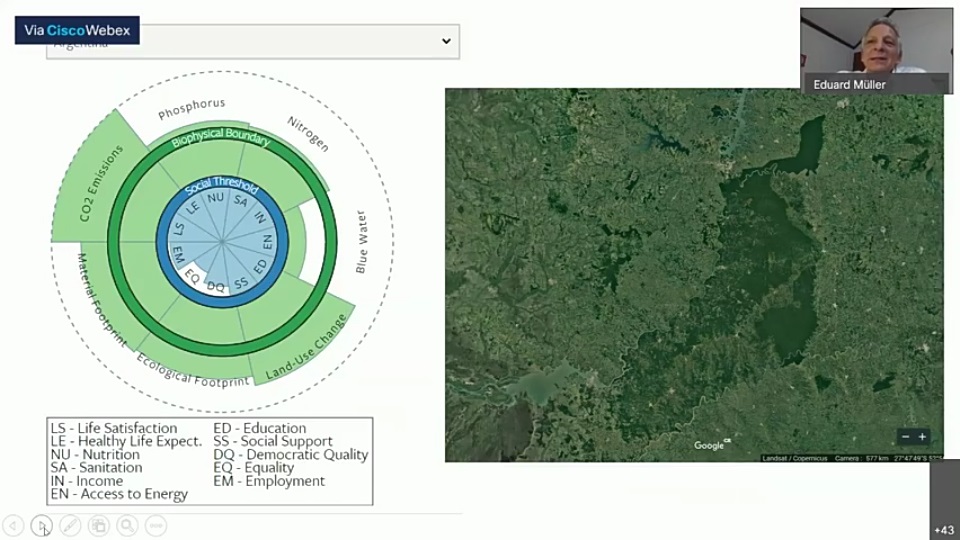Viewport: 960px width, 540px height.
Task: Click the Google logo on the map
Action: (711, 445)
